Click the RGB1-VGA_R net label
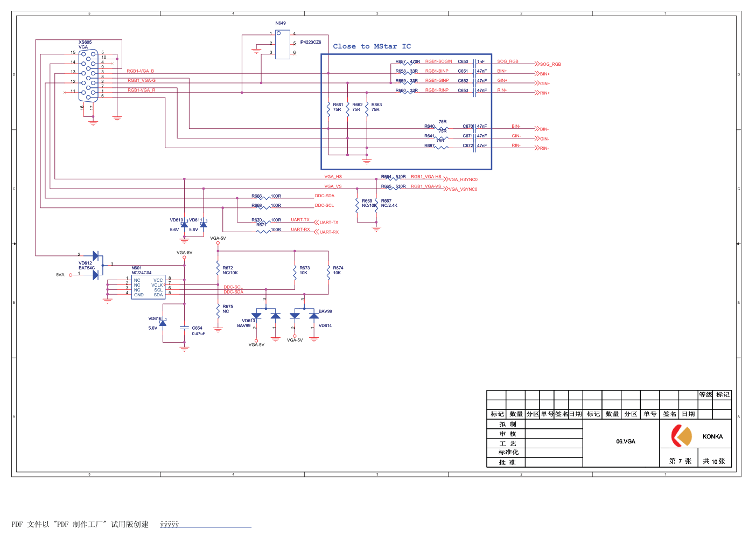 point(142,90)
